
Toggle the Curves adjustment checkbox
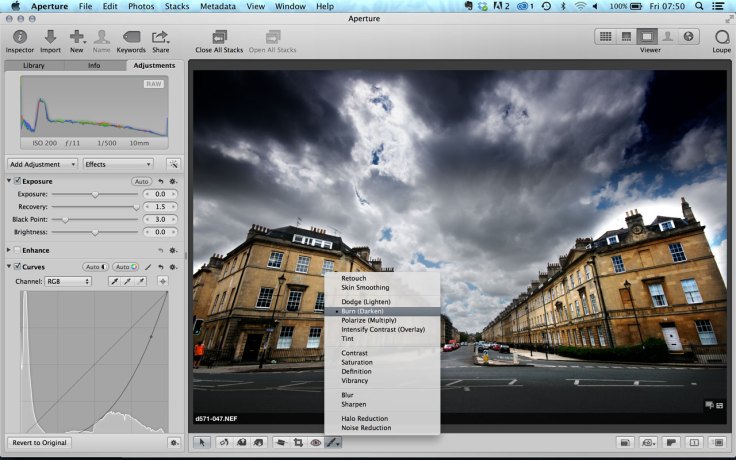click(17, 266)
